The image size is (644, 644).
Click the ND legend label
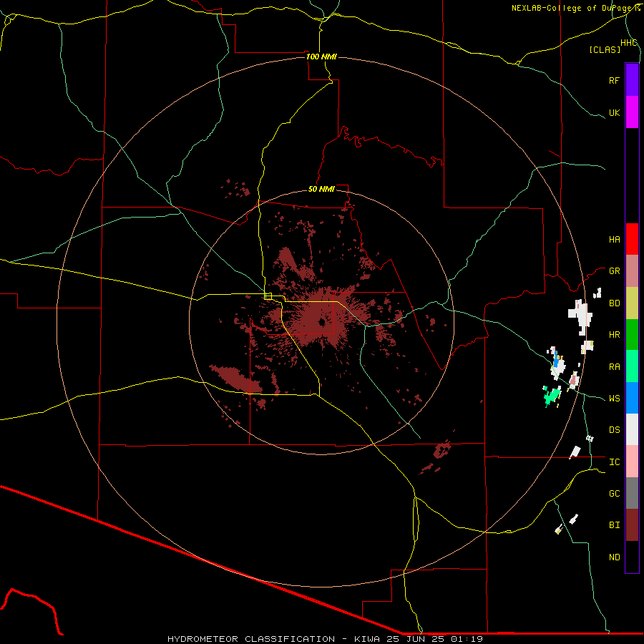[615, 557]
